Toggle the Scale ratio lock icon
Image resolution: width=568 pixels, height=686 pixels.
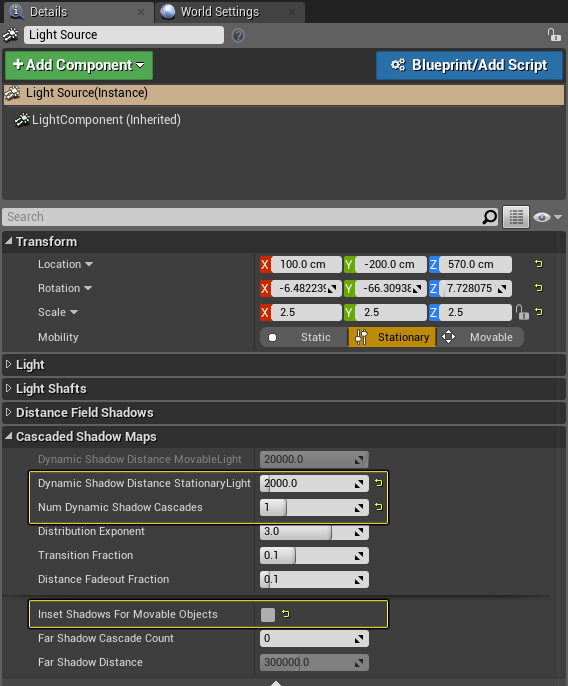[x=522, y=312]
